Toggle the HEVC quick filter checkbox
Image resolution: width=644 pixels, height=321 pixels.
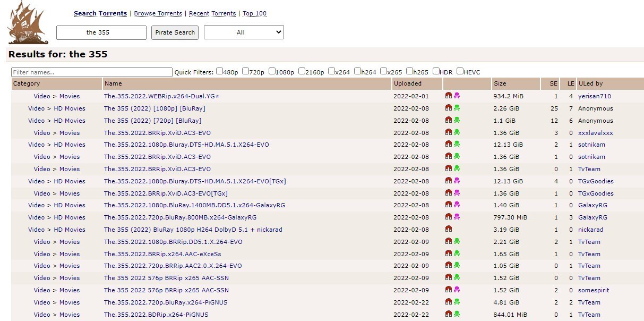[x=460, y=72]
